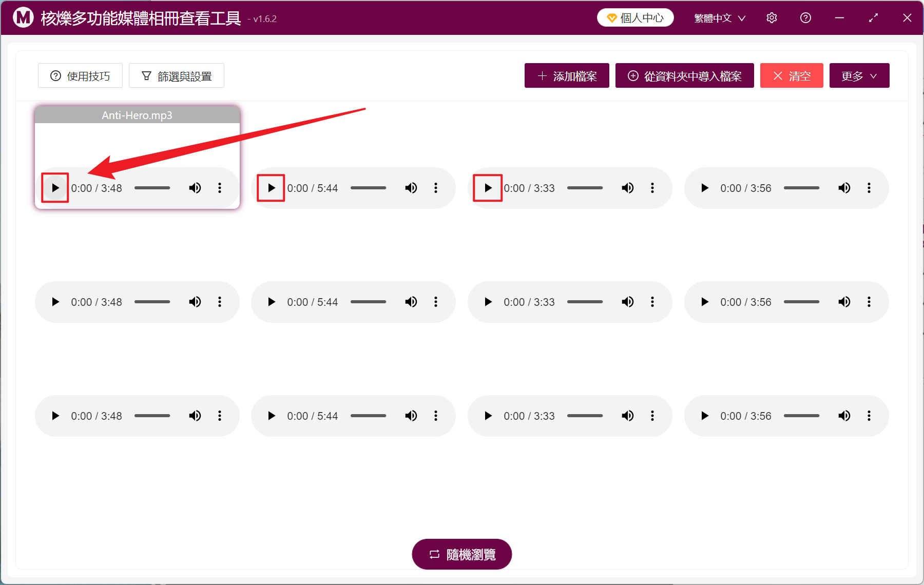
Task: Open the three-dot menu of the 5:44 track
Action: point(436,188)
